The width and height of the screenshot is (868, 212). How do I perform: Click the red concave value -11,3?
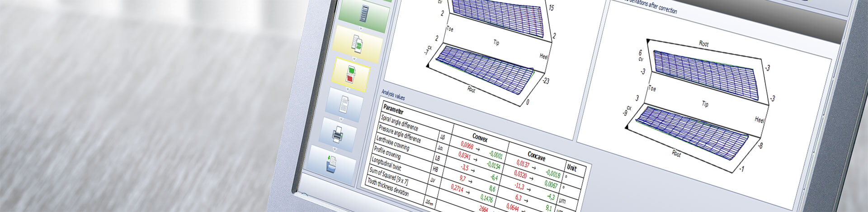(519, 186)
